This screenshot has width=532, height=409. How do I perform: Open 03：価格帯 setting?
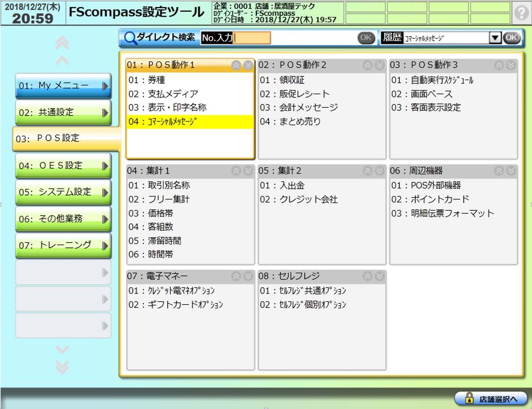(190, 213)
